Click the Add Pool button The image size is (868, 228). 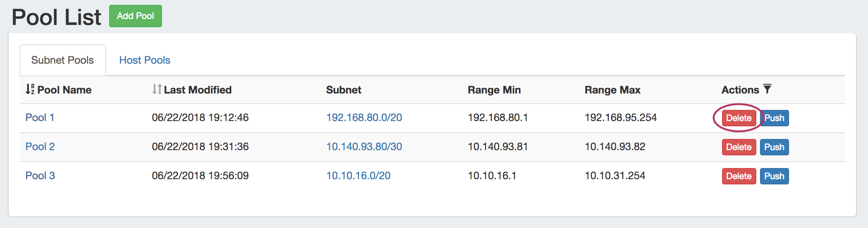click(x=135, y=16)
